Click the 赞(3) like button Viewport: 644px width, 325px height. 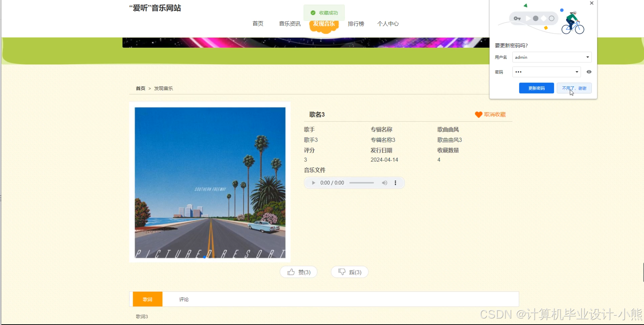click(299, 272)
